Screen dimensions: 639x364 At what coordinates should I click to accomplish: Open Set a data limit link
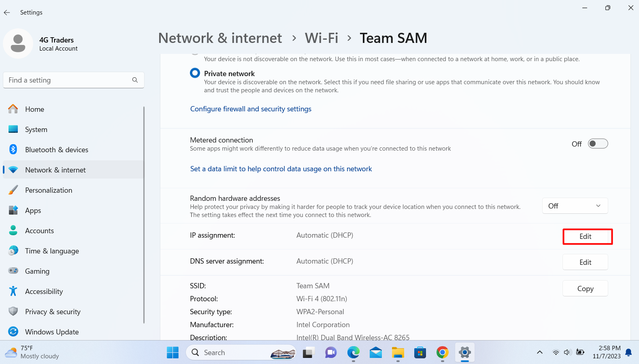[x=281, y=169]
